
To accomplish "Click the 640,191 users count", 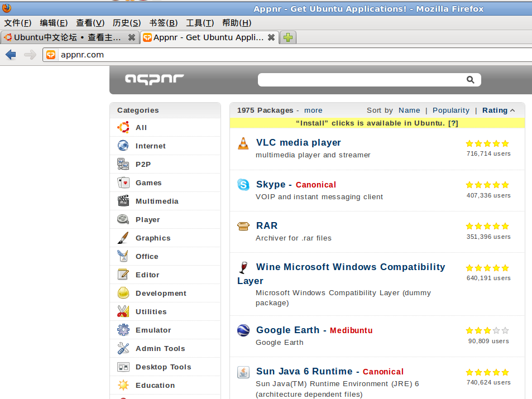I will (488, 278).
